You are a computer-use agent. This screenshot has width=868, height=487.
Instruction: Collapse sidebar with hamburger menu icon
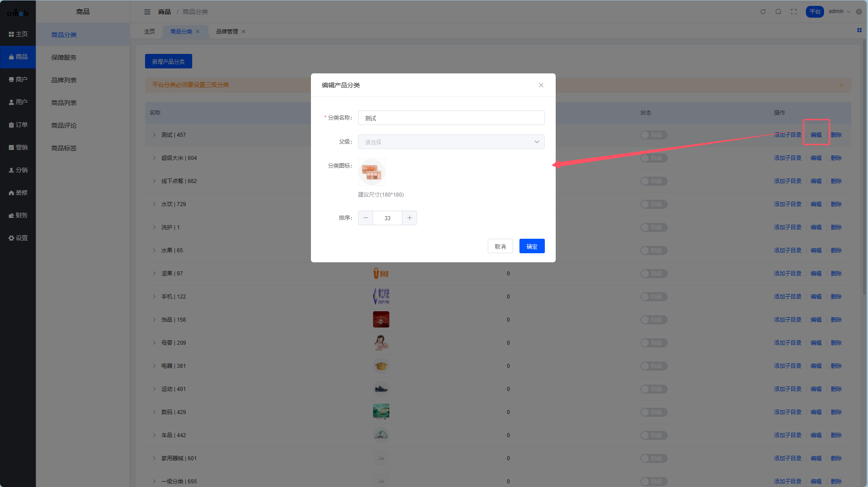(147, 12)
